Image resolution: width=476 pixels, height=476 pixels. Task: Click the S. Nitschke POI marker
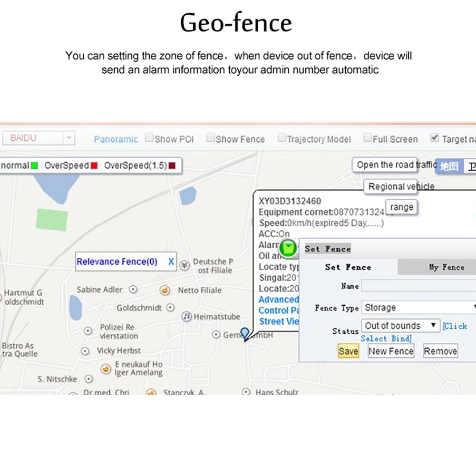[x=88, y=379]
